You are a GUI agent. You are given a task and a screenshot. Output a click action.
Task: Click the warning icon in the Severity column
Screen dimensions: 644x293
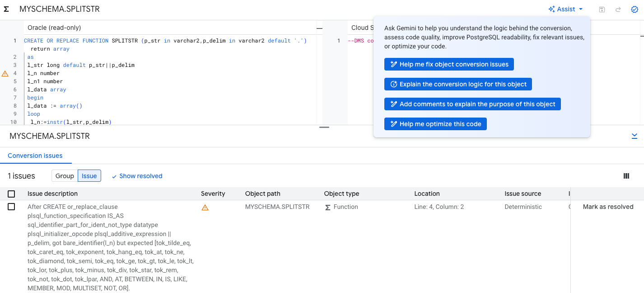tap(205, 207)
